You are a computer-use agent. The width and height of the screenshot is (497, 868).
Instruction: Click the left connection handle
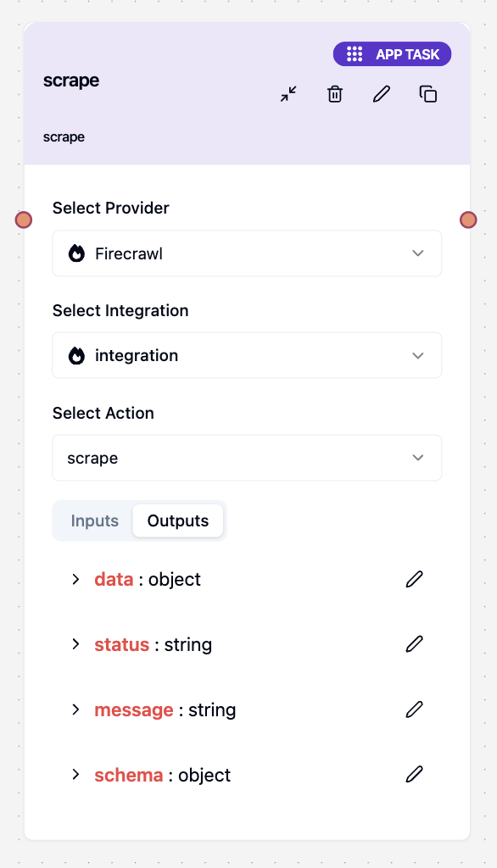(24, 220)
